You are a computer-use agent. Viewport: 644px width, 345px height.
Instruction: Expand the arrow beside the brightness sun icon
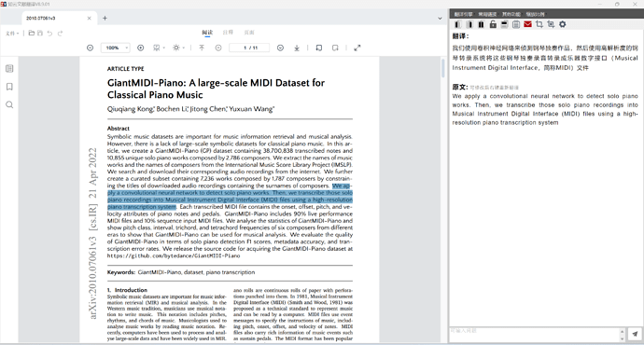click(184, 48)
